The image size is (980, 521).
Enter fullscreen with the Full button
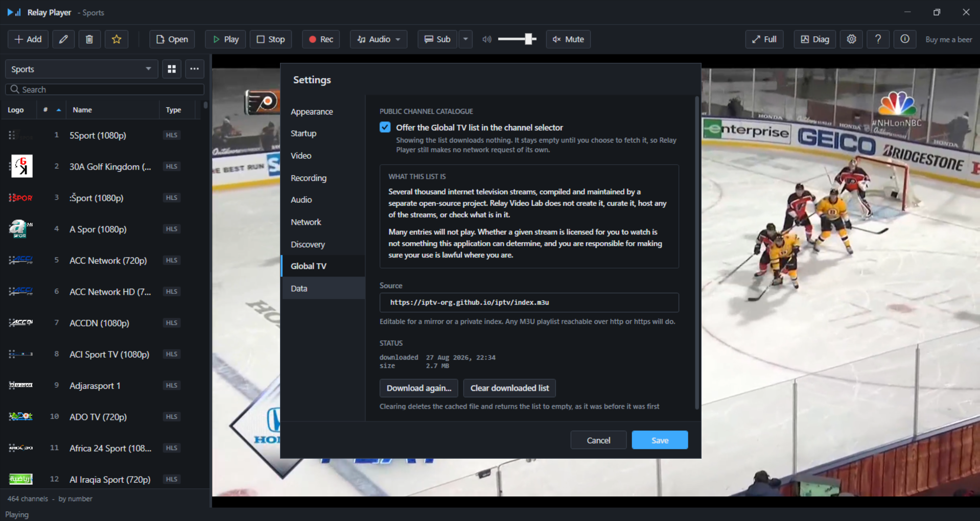(764, 39)
